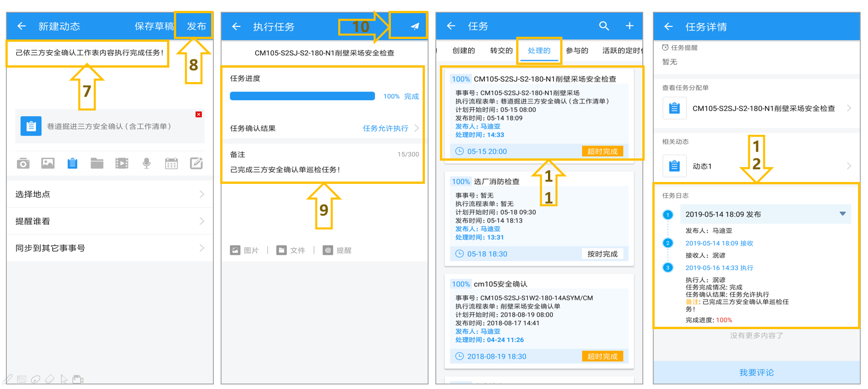This screenshot has height=389, width=868.
Task: Tap 处理时间: 04-24 11:26 text
Action: (489, 340)
